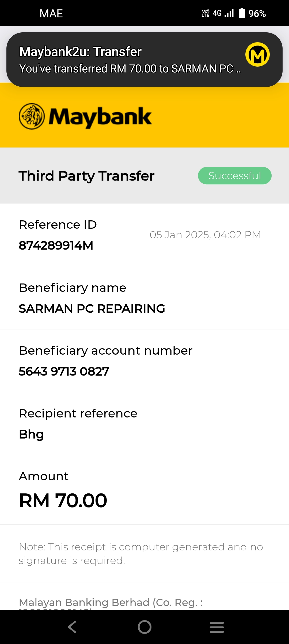Open recent apps with three-line icon
This screenshot has height=644, width=289.
pyautogui.click(x=217, y=627)
